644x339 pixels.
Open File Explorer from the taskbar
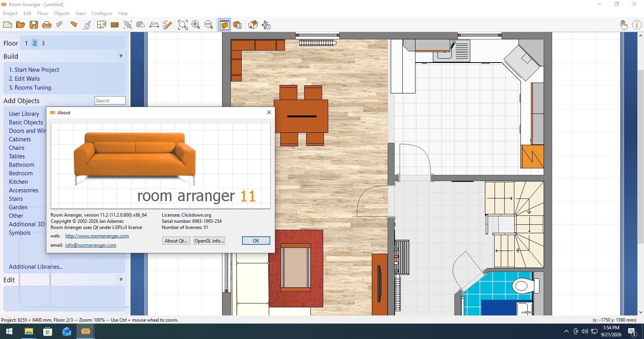tap(29, 331)
